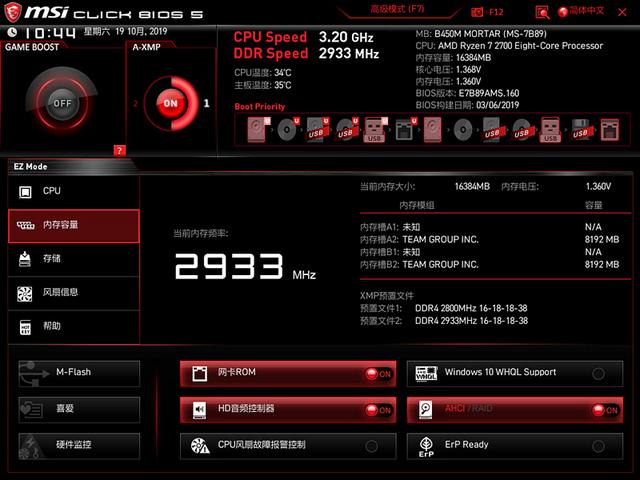Viewport: 640px width, 480px height.
Task: Enable the ErP Ready option
Action: (x=598, y=445)
